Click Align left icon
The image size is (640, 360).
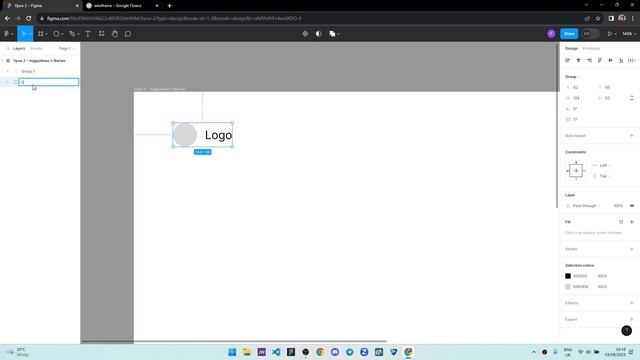(x=567, y=60)
